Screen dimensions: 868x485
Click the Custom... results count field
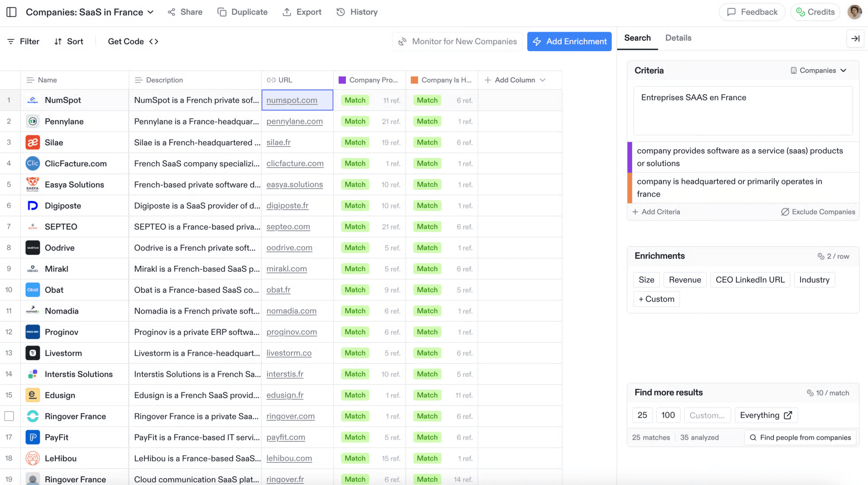point(707,415)
